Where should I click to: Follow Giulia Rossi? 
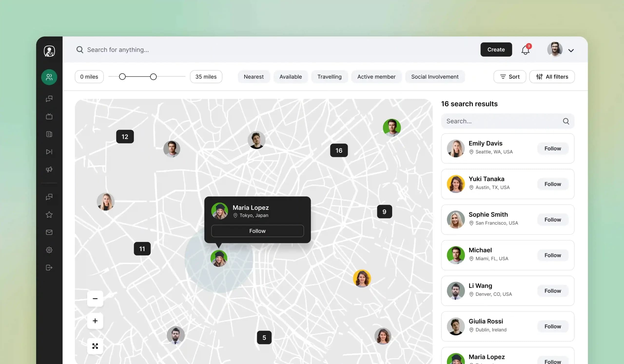pyautogui.click(x=553, y=327)
